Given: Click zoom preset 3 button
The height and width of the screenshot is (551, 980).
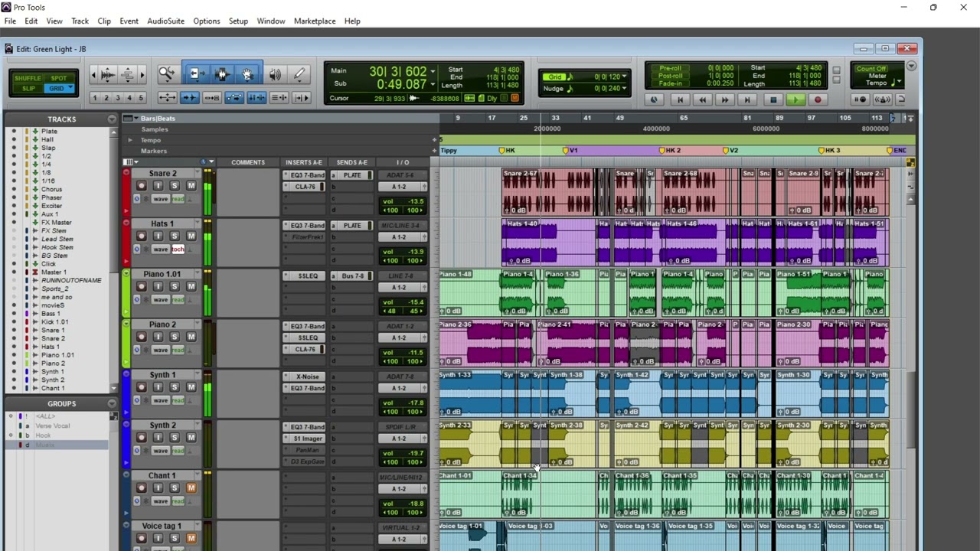Looking at the screenshot, I should click(x=117, y=98).
